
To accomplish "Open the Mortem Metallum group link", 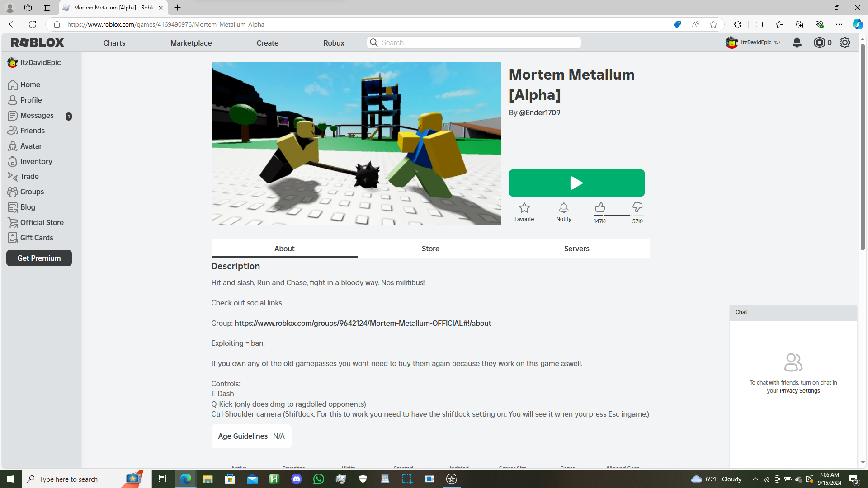I will tap(363, 323).
